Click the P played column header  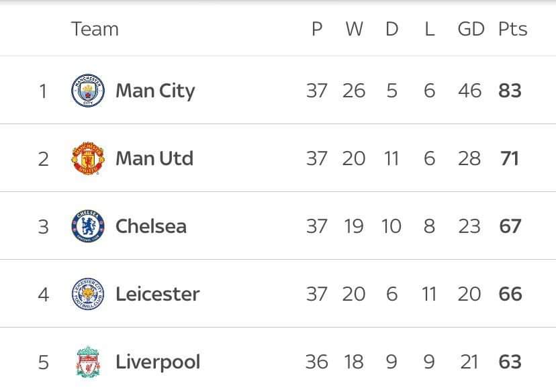click(x=317, y=29)
